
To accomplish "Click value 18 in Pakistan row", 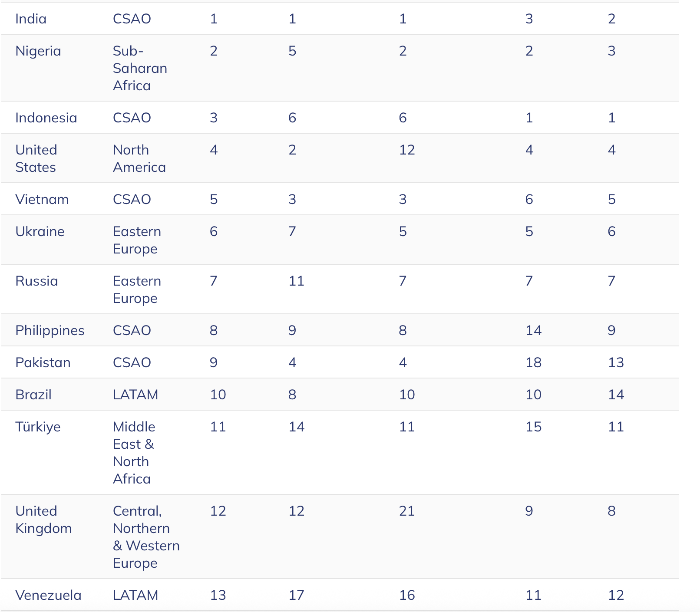I will (x=533, y=362).
